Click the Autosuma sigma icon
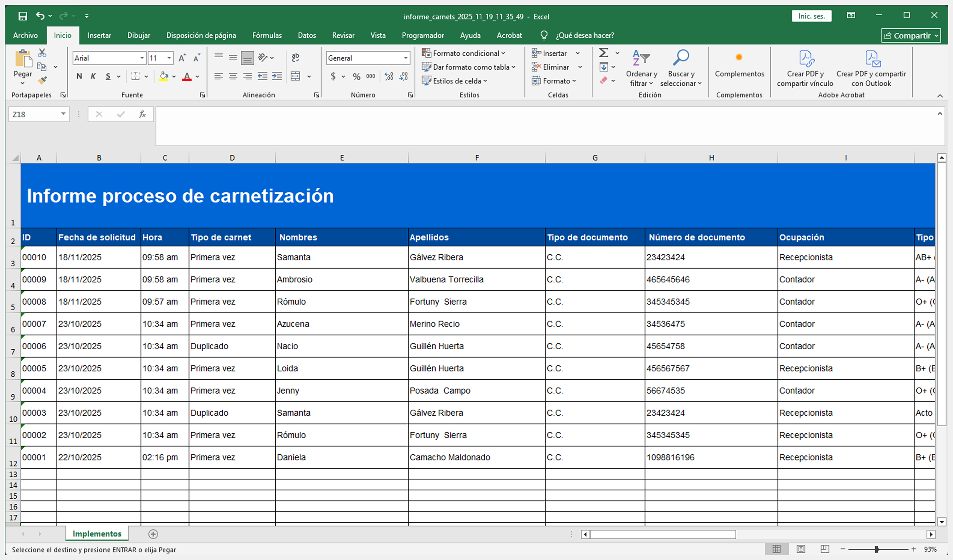 point(603,53)
